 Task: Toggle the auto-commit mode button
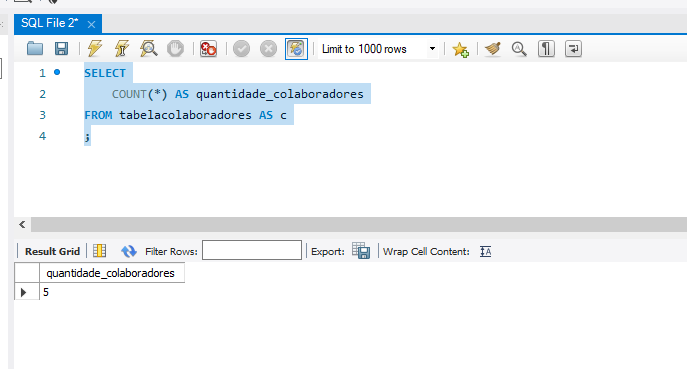click(x=296, y=49)
